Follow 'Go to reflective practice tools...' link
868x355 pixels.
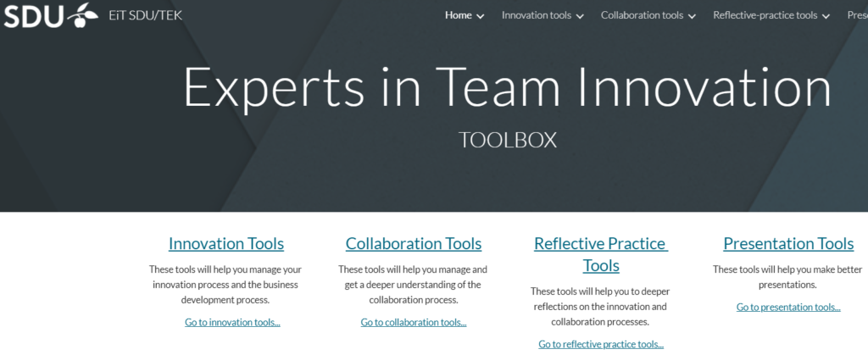click(x=601, y=344)
